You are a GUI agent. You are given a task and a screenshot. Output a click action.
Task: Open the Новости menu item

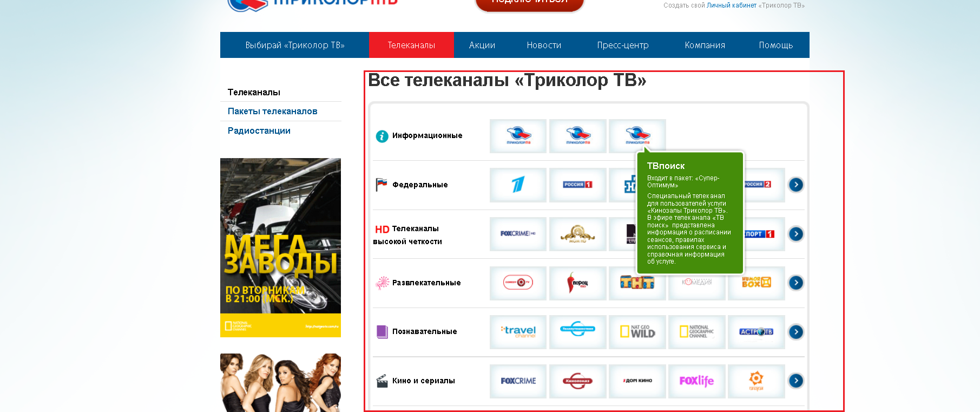tap(544, 45)
